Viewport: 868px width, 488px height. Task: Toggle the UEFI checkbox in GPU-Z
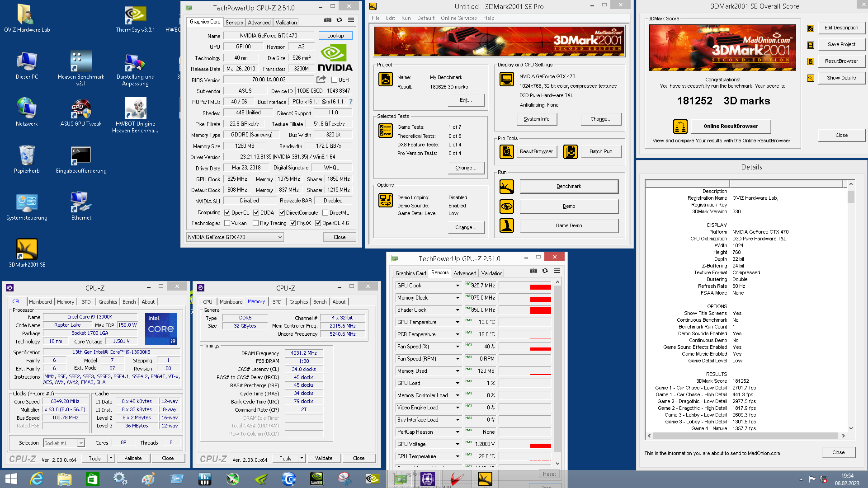pyautogui.click(x=335, y=80)
